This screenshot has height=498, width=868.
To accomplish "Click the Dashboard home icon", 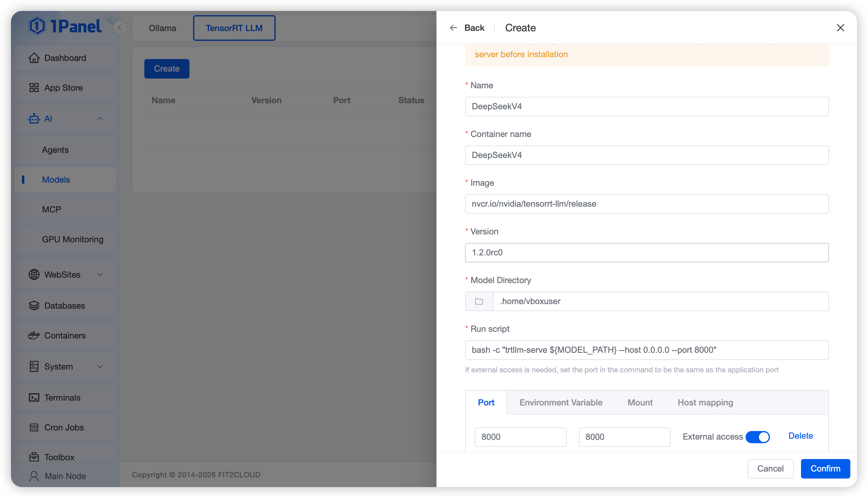I will (x=34, y=58).
